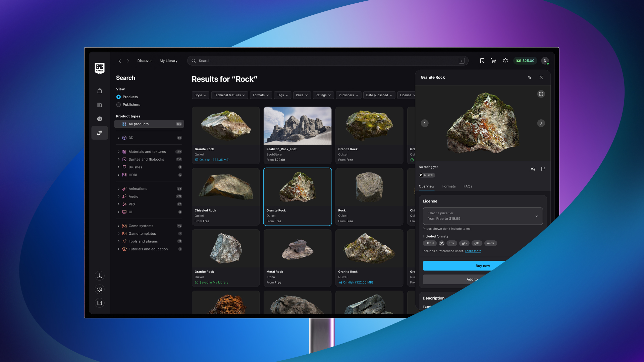Go to My Library
The width and height of the screenshot is (644, 362).
click(168, 61)
